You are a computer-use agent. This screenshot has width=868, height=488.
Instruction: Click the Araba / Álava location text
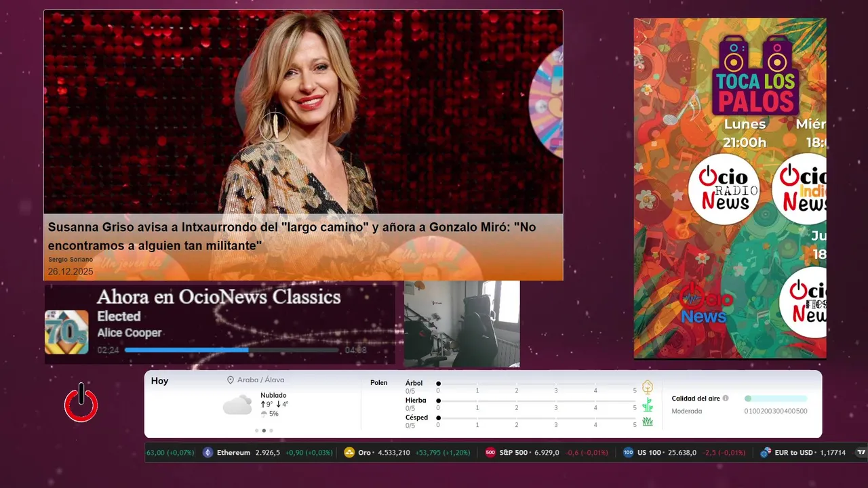click(260, 380)
